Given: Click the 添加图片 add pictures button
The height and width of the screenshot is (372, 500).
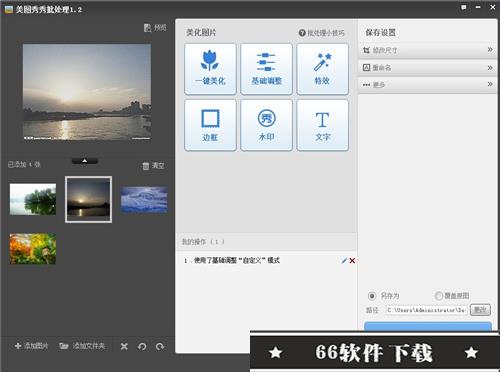Looking at the screenshot, I should tap(32, 346).
